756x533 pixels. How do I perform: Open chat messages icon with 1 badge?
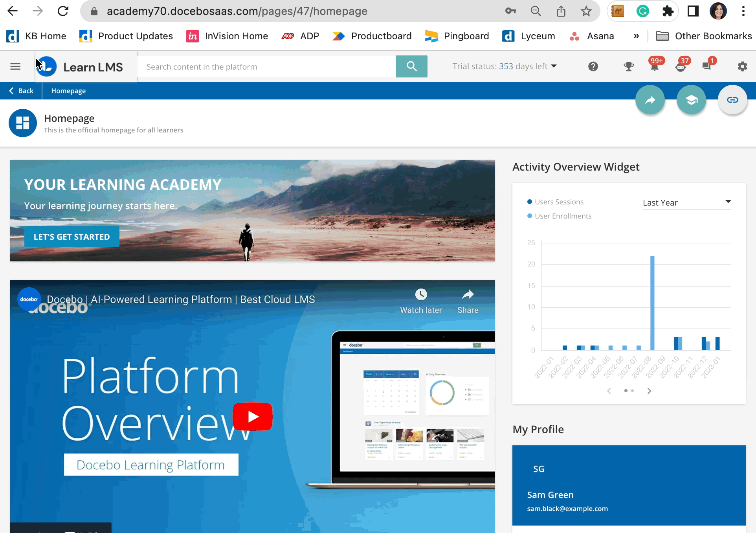pos(707,66)
